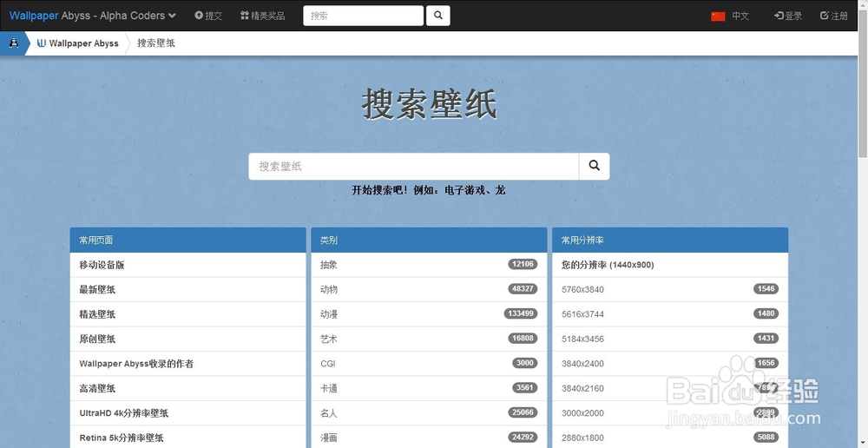Focus the main 搜索壁纸 search box
This screenshot has width=868, height=448.
413,166
